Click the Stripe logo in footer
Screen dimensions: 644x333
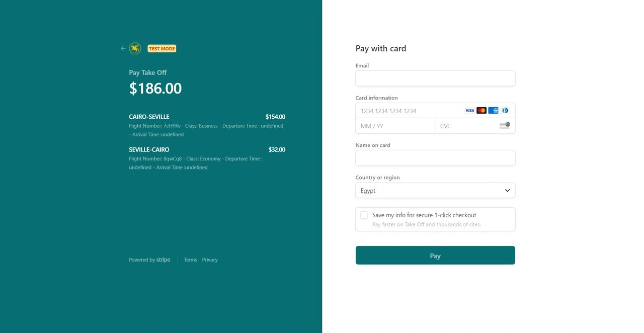163,260
